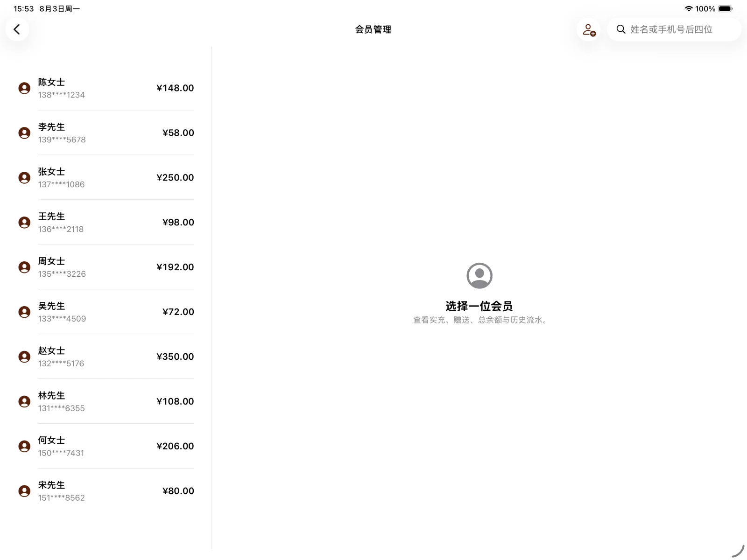The height and width of the screenshot is (560, 747).
Task: Click the balance ¥72.00
Action: pos(178,312)
